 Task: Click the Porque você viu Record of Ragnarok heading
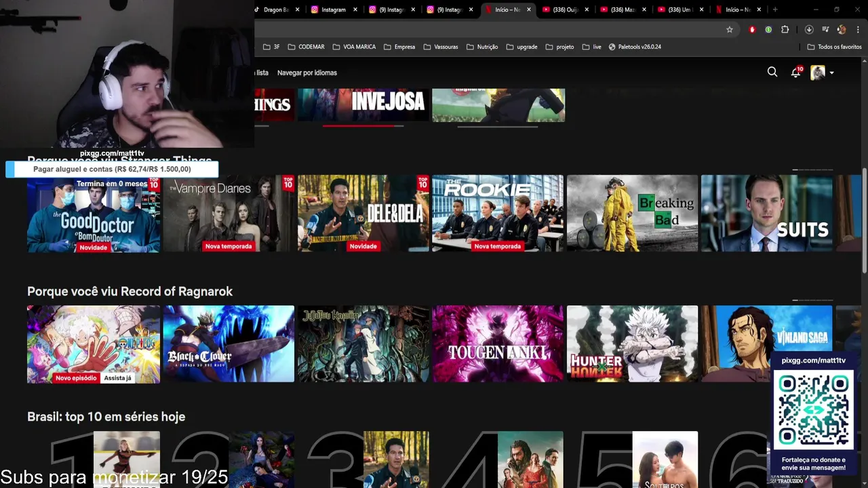coord(130,291)
